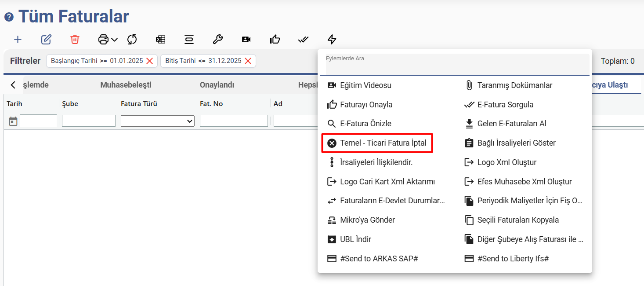The width and height of the screenshot is (644, 286).
Task: Open the help question mark icon
Action: click(9, 17)
